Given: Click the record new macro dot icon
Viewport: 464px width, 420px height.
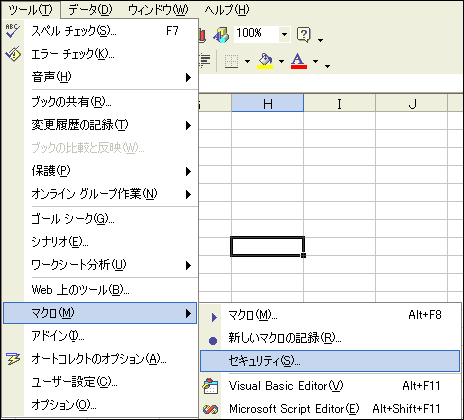Looking at the screenshot, I should [213, 340].
